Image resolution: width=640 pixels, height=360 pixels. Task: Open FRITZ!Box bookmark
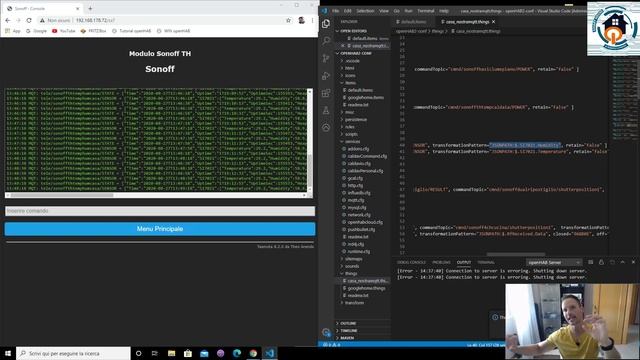[x=93, y=31]
